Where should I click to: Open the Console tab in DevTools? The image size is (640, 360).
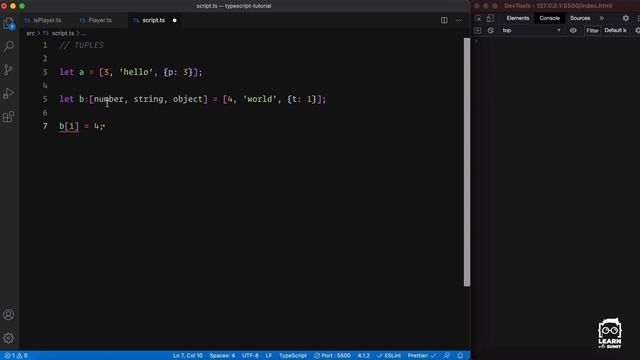(549, 18)
